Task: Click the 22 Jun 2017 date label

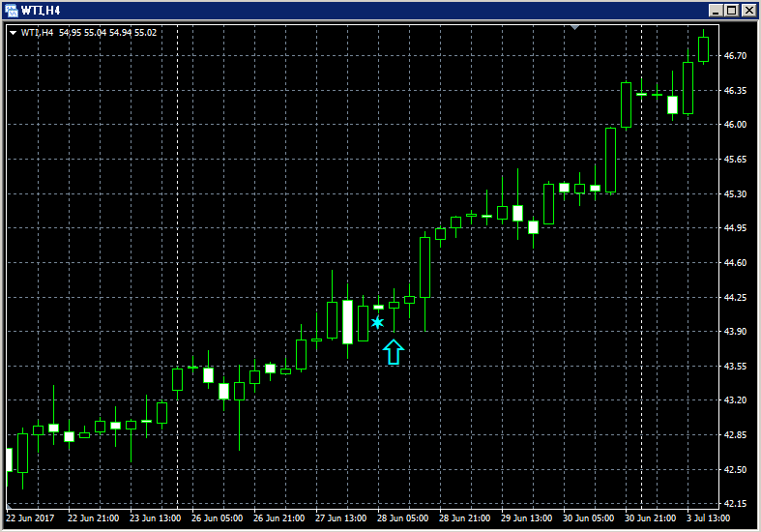Action: (x=30, y=517)
